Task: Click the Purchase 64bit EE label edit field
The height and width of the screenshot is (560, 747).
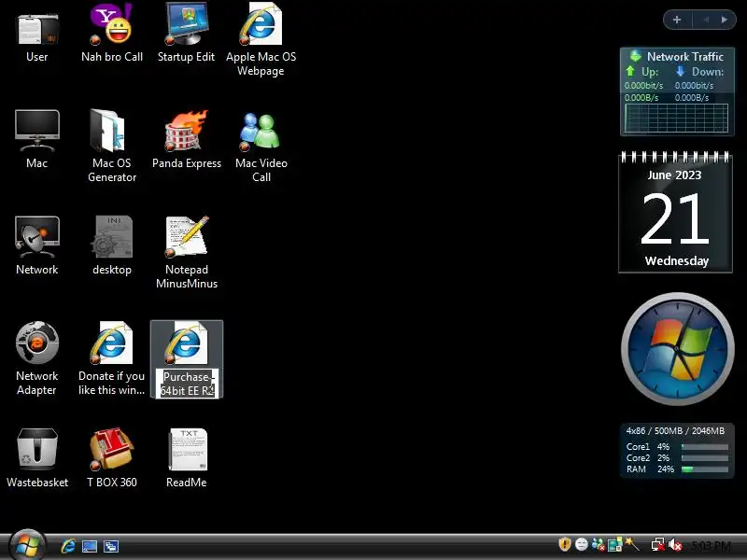Action: pyautogui.click(x=187, y=384)
